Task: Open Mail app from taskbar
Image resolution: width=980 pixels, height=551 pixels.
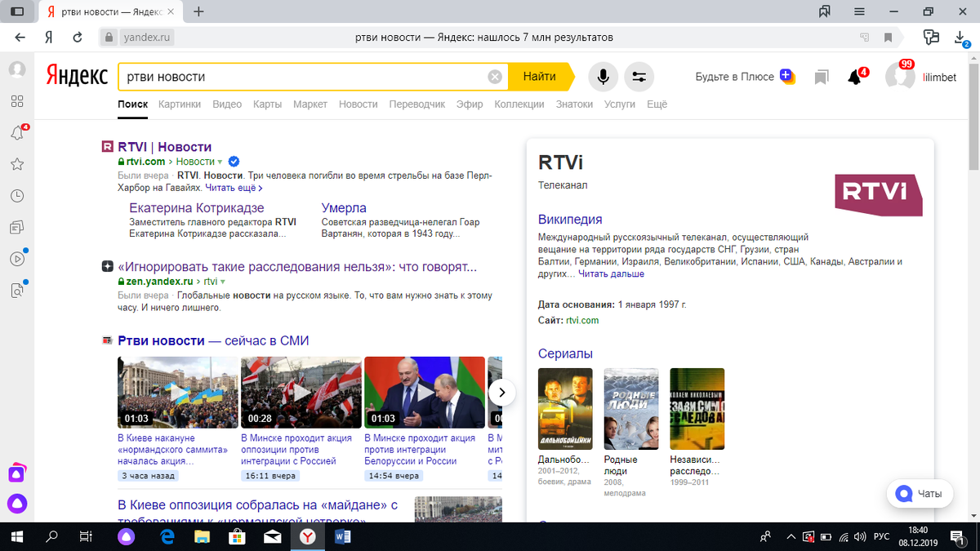Action: coord(272,536)
